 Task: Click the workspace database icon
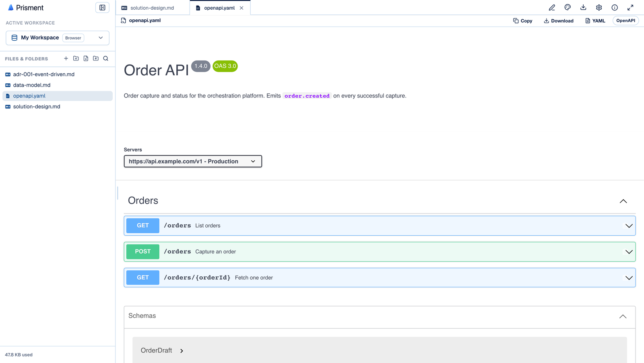(x=14, y=38)
